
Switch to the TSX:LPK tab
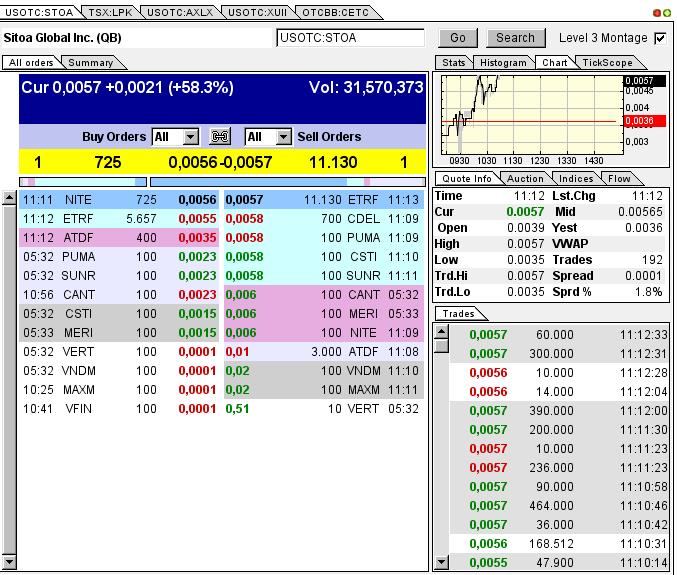point(111,13)
